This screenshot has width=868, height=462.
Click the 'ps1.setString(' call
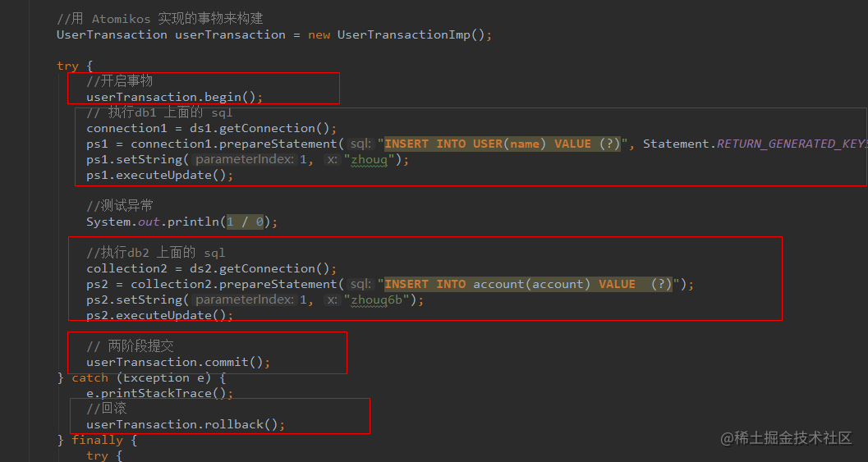138,159
